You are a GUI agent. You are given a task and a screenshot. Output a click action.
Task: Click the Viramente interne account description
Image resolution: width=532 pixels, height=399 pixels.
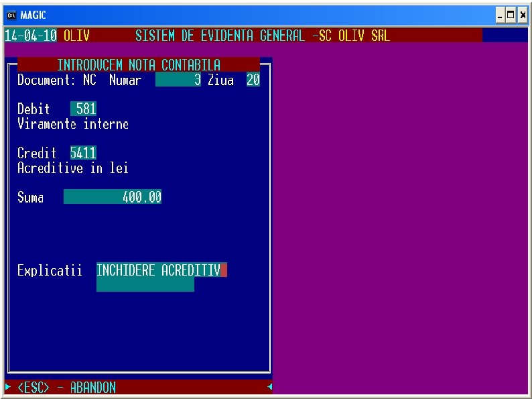tap(73, 124)
